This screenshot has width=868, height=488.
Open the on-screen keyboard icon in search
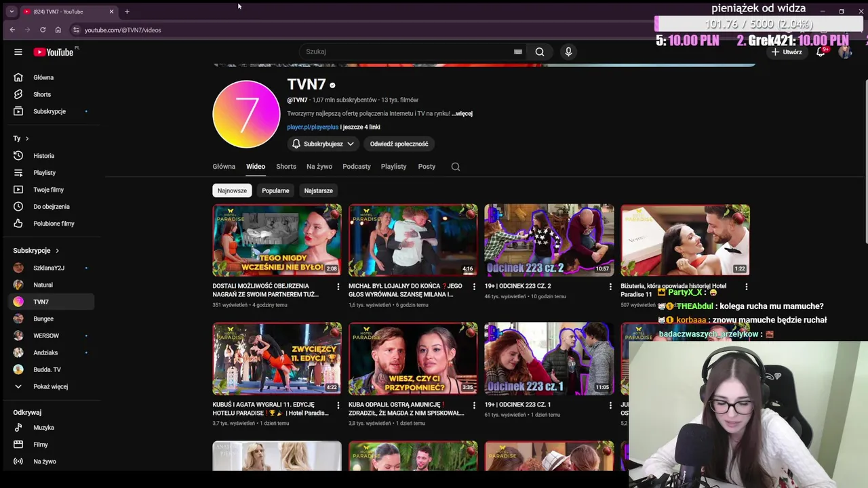point(518,52)
